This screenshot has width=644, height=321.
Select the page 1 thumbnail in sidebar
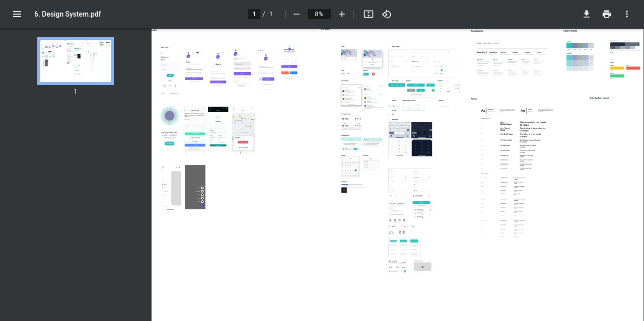click(75, 61)
